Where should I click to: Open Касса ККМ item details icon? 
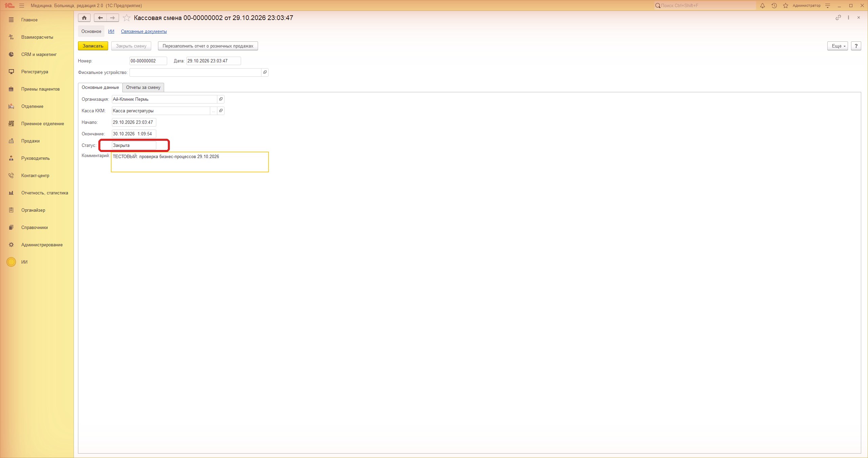[221, 111]
